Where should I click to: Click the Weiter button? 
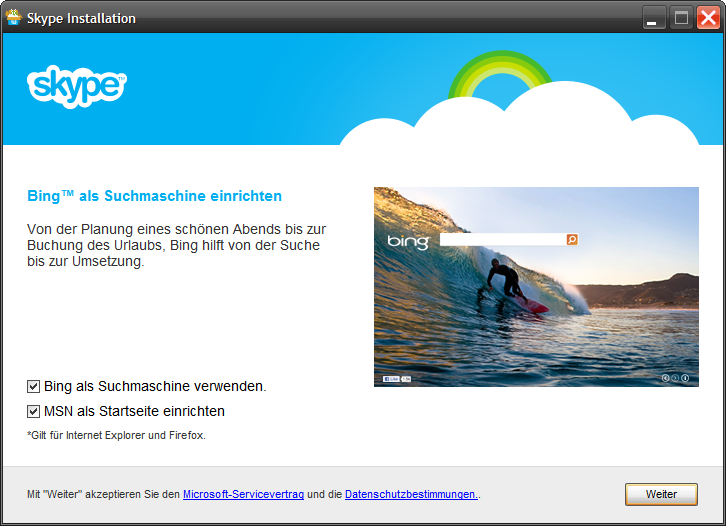point(661,495)
